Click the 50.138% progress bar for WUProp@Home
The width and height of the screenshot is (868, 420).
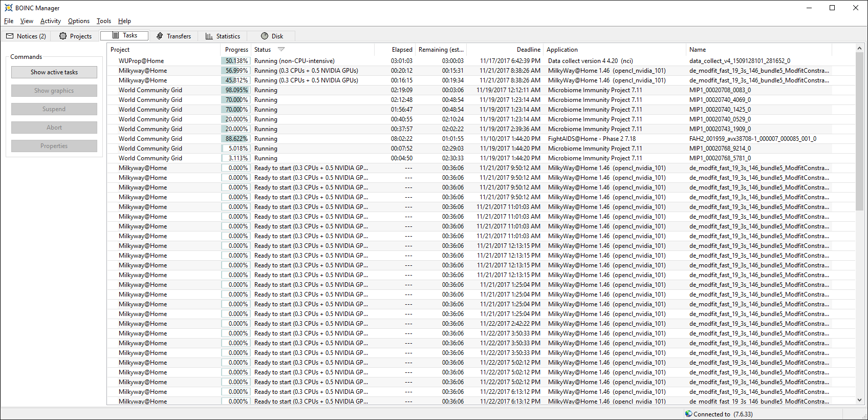pos(236,61)
